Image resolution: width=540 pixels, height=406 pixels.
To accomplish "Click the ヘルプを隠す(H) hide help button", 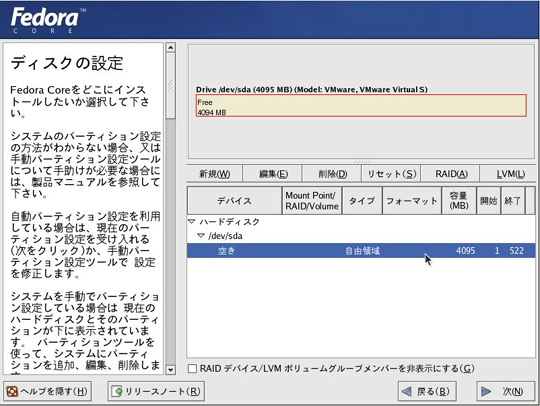I will [x=48, y=391].
